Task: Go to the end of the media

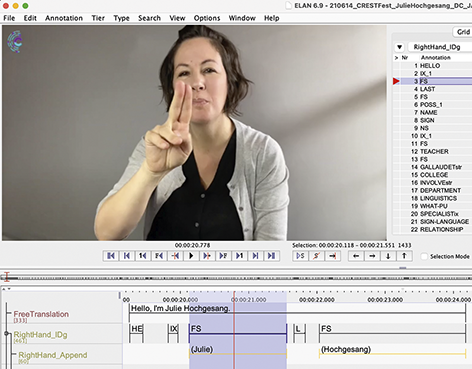Action: (271, 256)
